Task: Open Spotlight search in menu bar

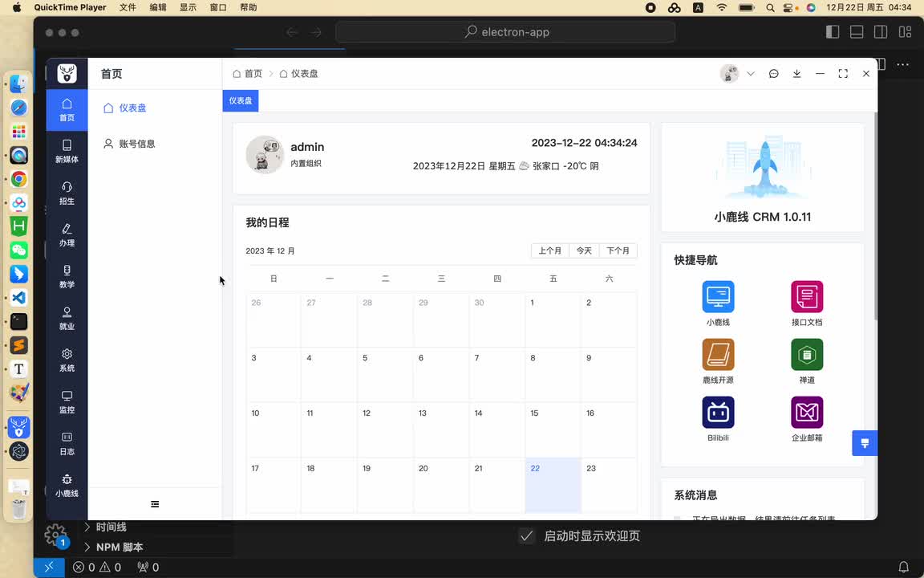Action: 770,8
